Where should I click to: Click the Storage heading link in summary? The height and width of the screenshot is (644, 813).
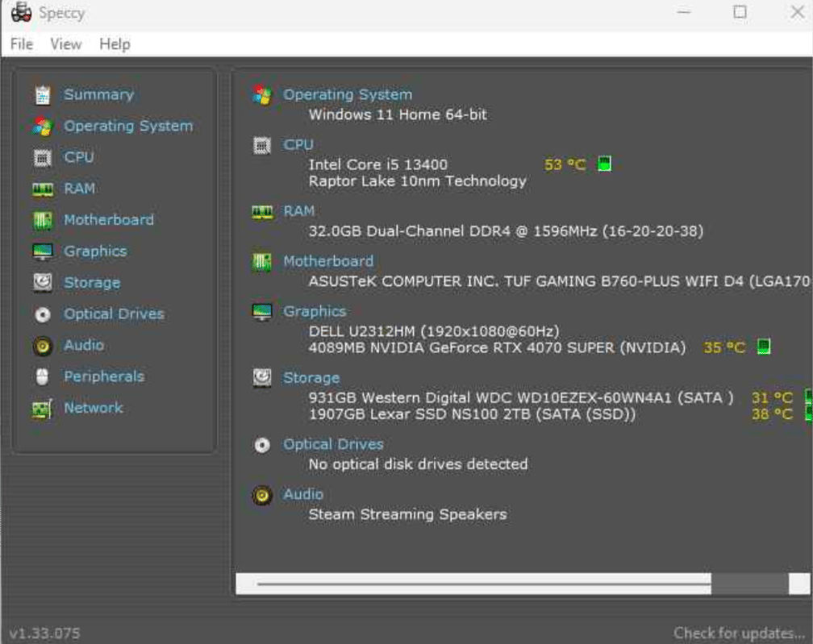(x=311, y=378)
